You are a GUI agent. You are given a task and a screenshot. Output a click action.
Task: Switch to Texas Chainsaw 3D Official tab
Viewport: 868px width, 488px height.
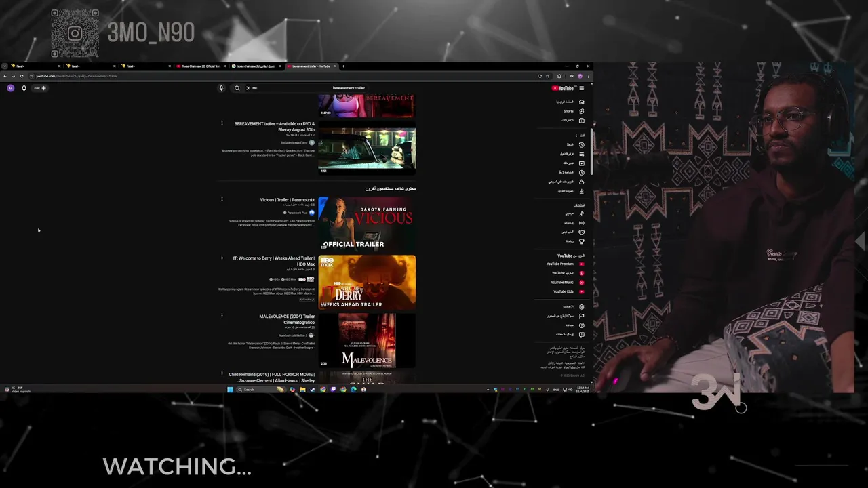click(201, 66)
